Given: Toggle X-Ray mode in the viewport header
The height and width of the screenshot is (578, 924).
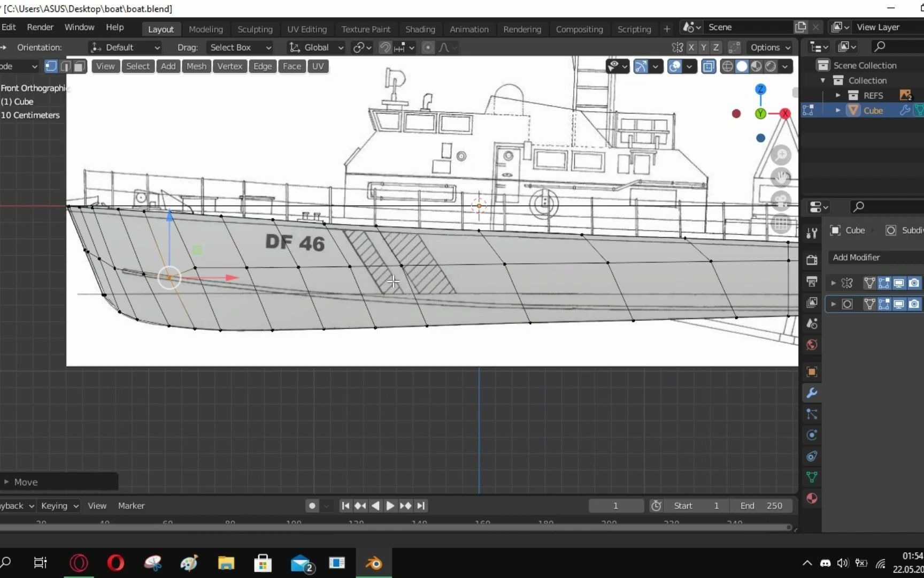Looking at the screenshot, I should (x=709, y=66).
